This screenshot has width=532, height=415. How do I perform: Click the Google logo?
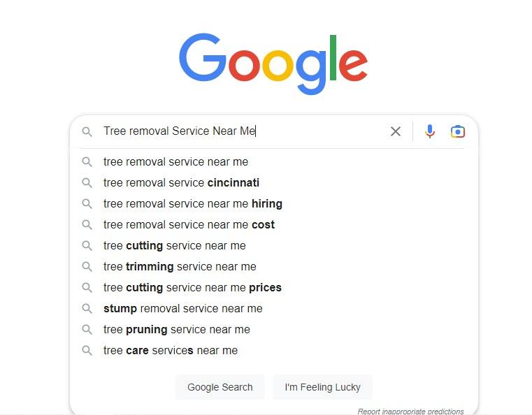pyautogui.click(x=273, y=64)
